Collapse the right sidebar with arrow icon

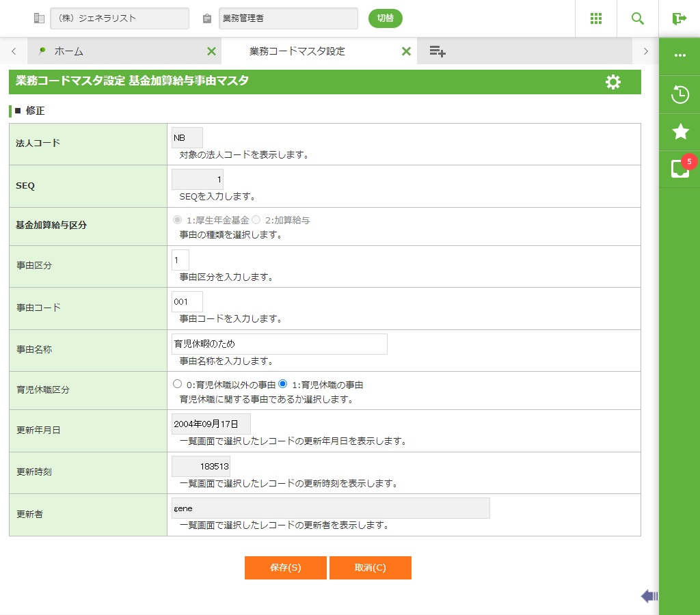649,597
